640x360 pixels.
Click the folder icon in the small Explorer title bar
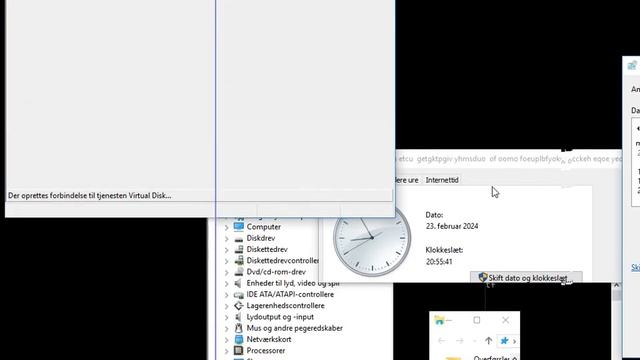click(439, 320)
